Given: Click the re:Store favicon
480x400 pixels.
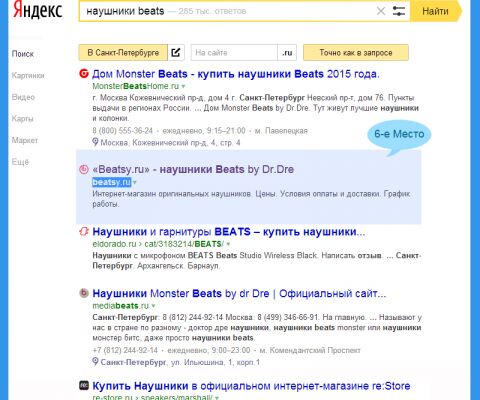Looking at the screenshot, I should [84, 385].
